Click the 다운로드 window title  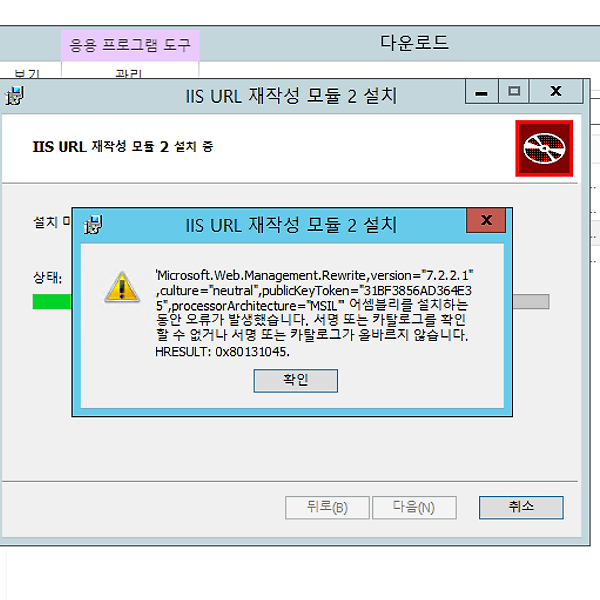pyautogui.click(x=414, y=42)
